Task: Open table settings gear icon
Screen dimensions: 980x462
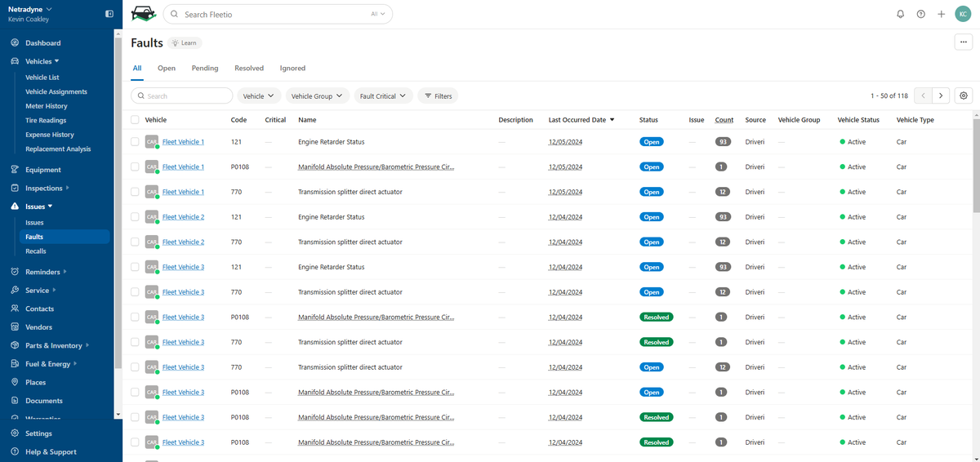Action: pyautogui.click(x=964, y=96)
